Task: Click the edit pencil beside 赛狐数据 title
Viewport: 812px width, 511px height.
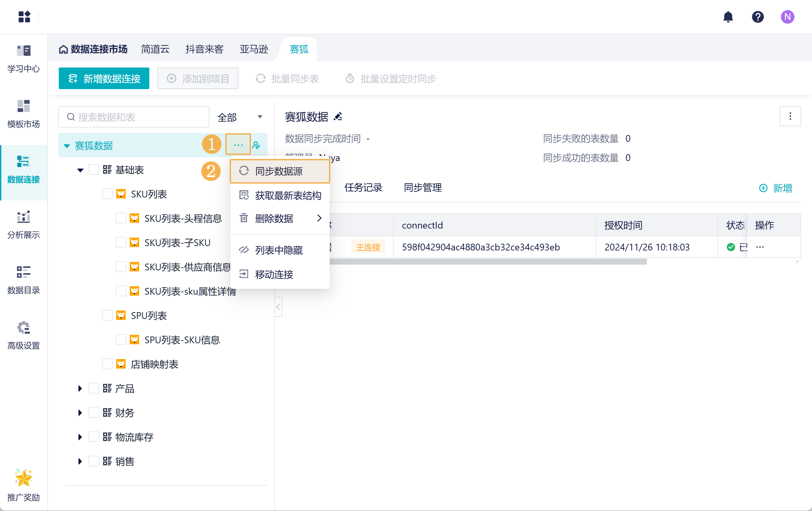Action: point(338,117)
